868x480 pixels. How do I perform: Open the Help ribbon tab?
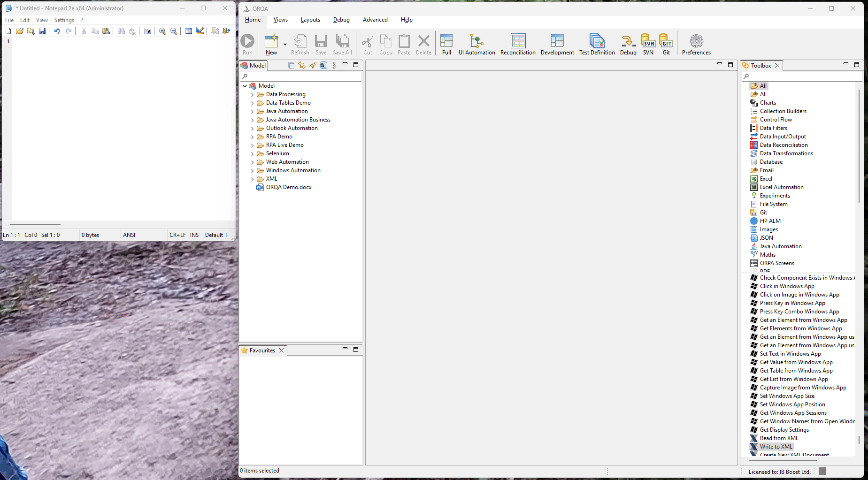click(407, 20)
